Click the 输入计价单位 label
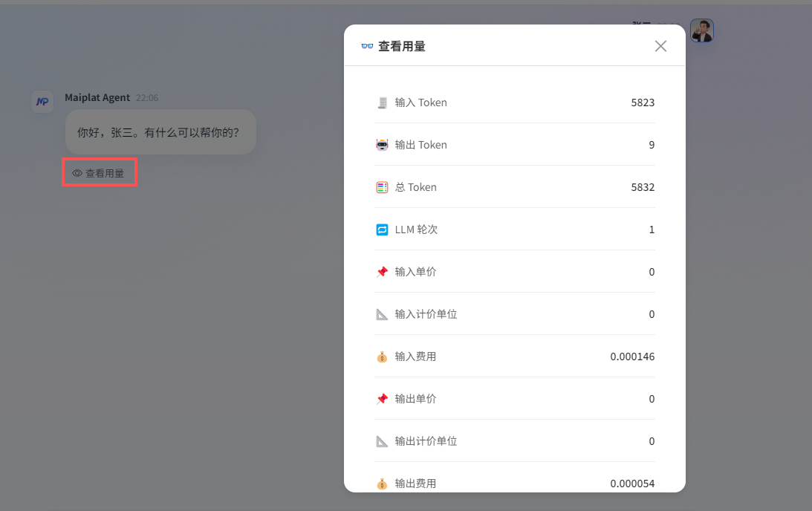 [x=426, y=314]
